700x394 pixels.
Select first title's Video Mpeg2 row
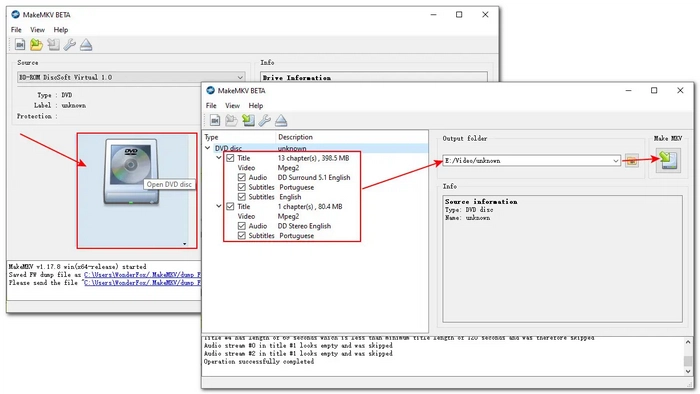coord(268,168)
